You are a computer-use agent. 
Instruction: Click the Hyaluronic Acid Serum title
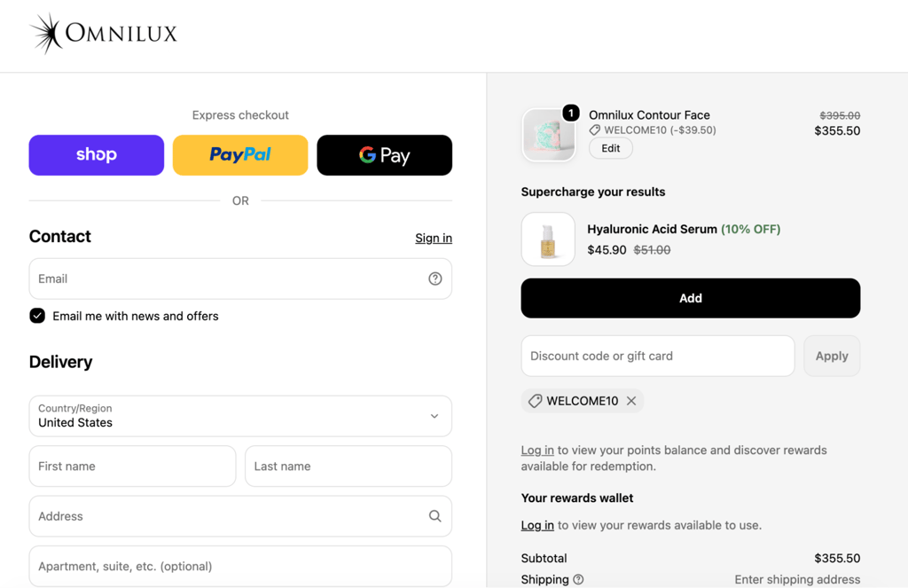tap(652, 230)
